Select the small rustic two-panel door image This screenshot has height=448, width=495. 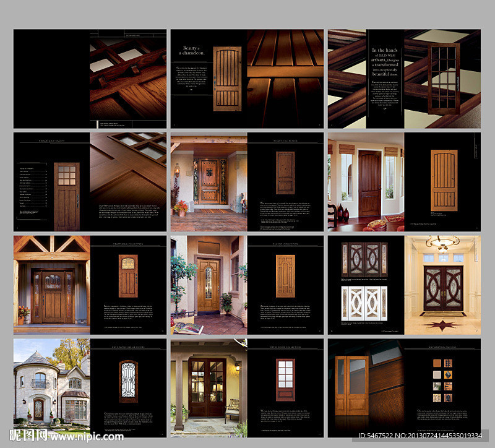(285, 173)
